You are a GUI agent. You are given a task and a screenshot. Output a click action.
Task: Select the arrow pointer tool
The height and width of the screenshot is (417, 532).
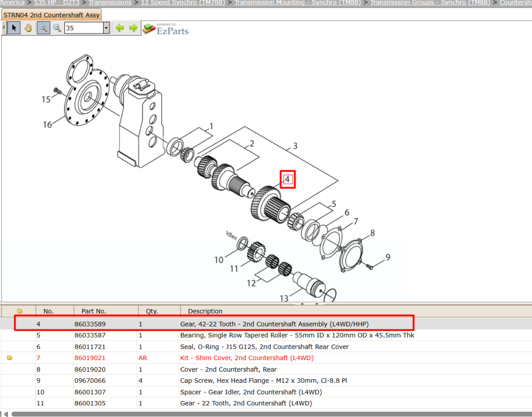click(x=14, y=28)
